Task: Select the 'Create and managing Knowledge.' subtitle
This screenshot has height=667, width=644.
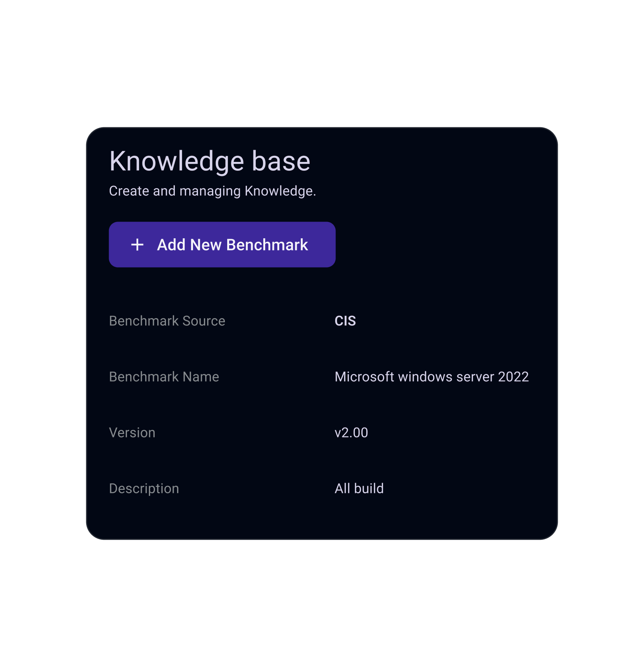Action: pyautogui.click(x=212, y=191)
